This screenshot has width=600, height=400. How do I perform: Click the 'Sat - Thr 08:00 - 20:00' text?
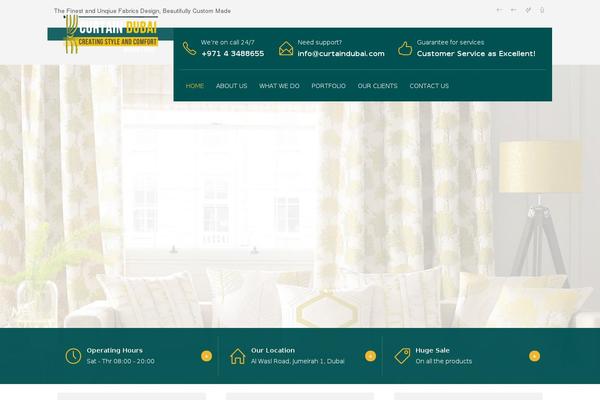121,361
